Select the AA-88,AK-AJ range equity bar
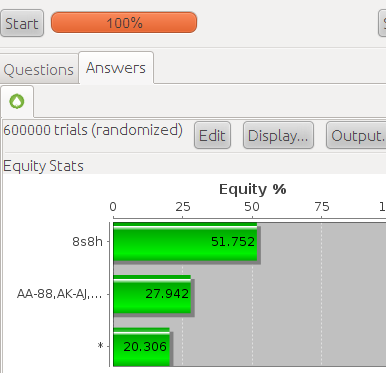The image size is (386, 373). [x=152, y=294]
